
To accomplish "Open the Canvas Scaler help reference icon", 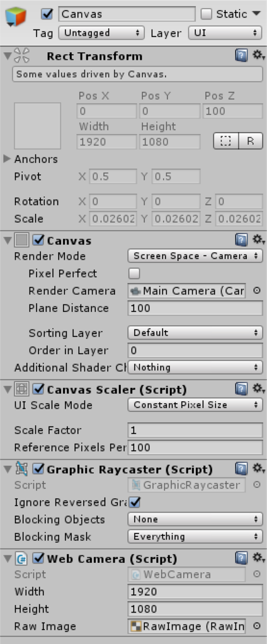I will pos(241,389).
